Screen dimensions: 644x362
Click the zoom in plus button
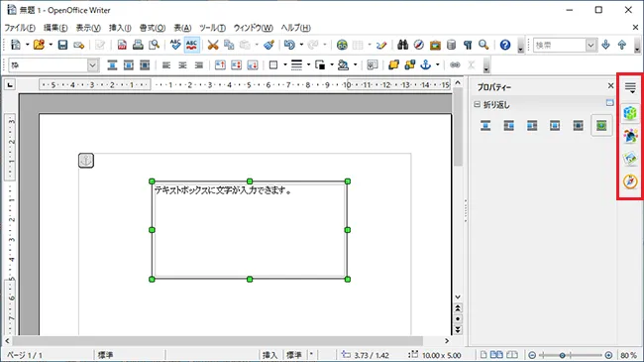[x=608, y=355]
